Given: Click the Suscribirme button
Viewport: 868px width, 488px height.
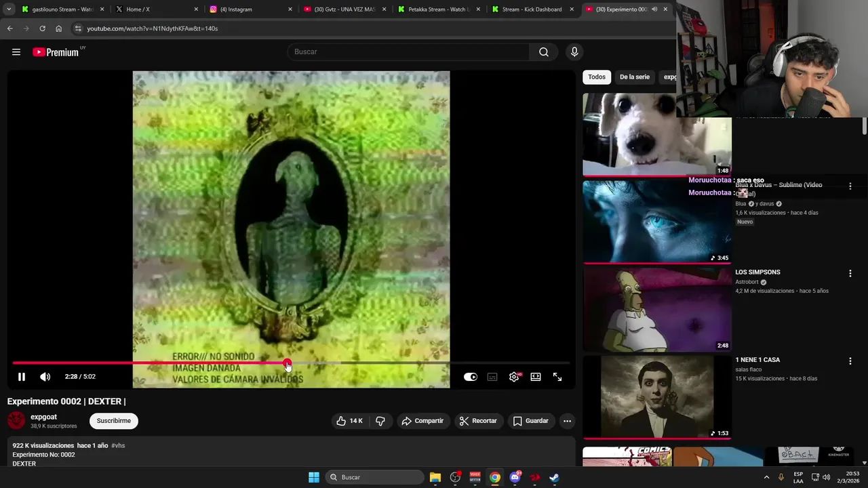Looking at the screenshot, I should [114, 421].
